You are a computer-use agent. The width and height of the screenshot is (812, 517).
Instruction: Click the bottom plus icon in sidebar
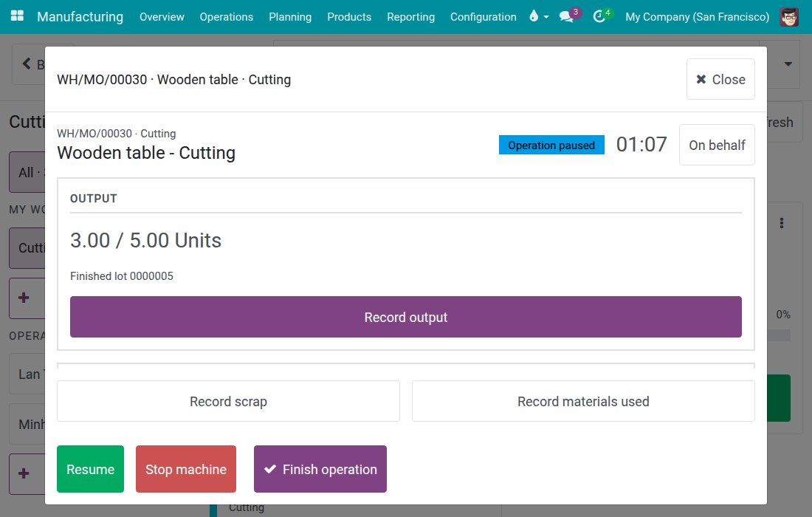[24, 473]
